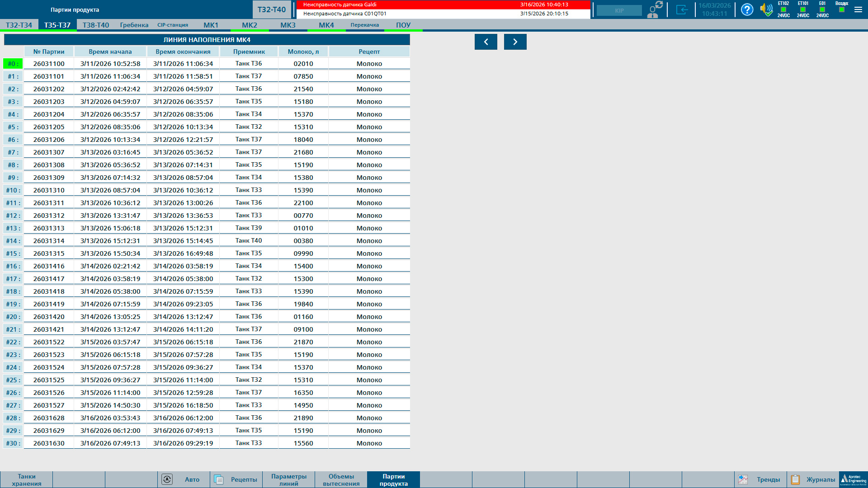Open the CIP-станция tab
Image resolution: width=868 pixels, height=488 pixels.
173,25
